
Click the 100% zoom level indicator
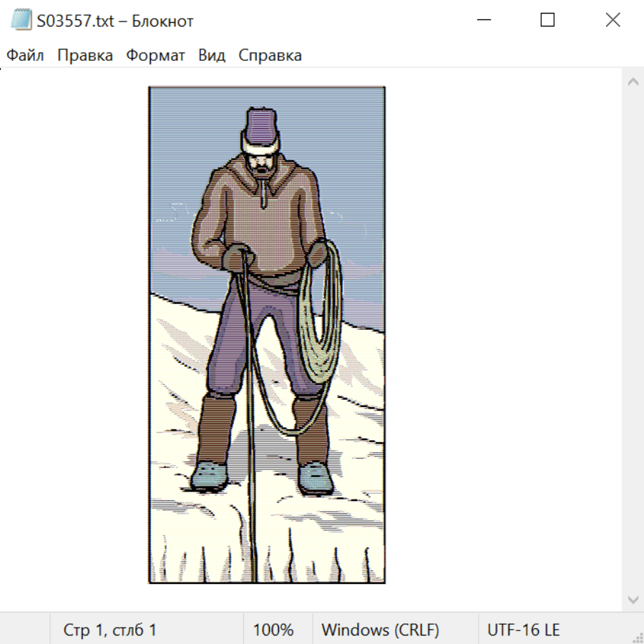(x=273, y=630)
